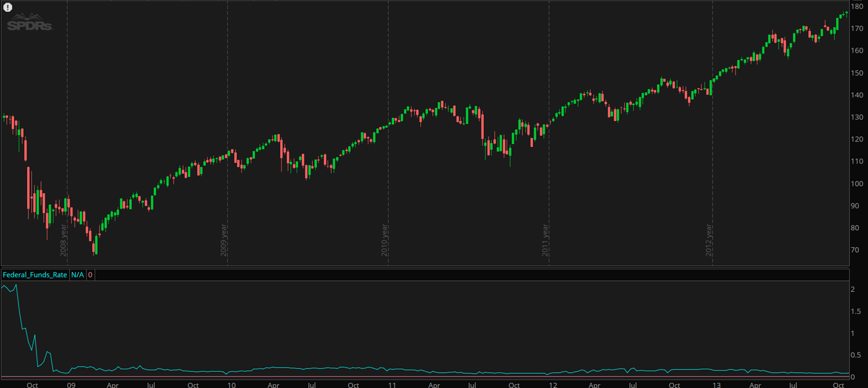The image size is (868, 388).
Task: Click the pink 0 value in study header
Action: tap(90, 275)
